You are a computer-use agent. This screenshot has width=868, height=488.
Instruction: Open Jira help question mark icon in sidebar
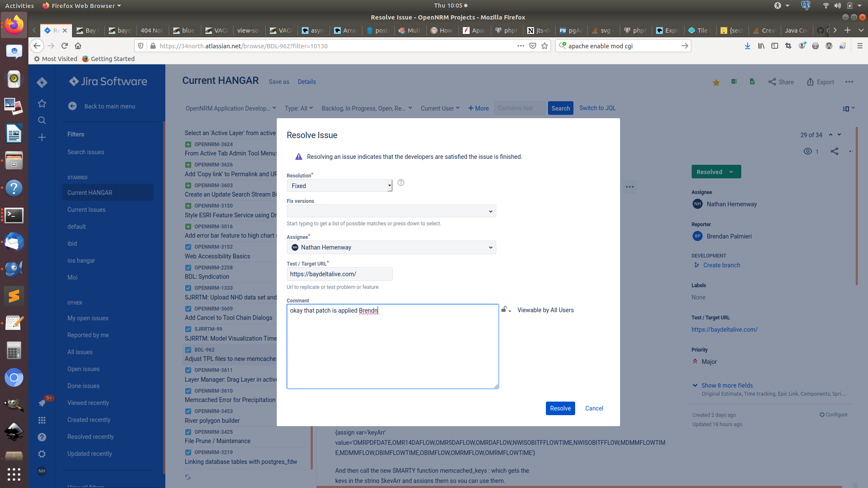[x=42, y=437]
